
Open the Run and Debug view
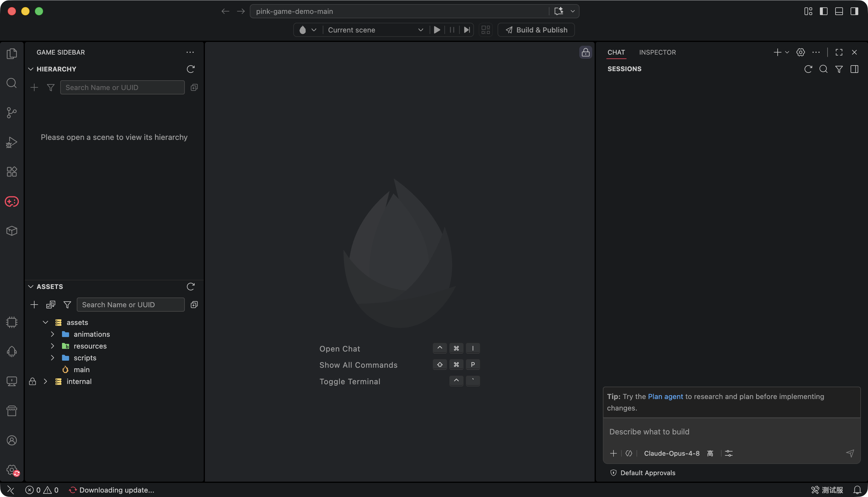tap(12, 142)
